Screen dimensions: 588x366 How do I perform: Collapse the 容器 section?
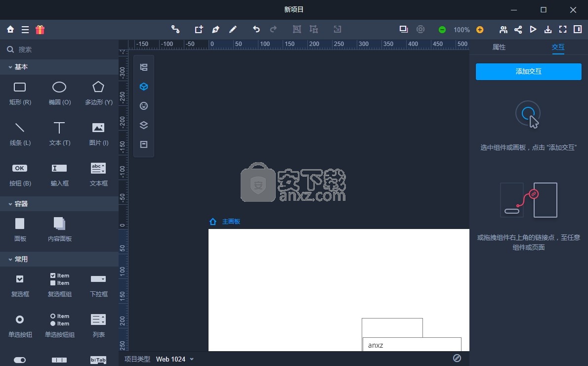pos(59,204)
